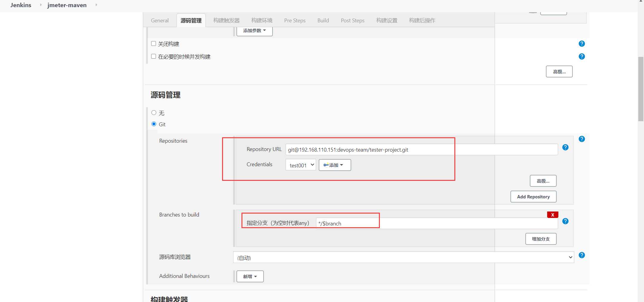
Task: Enable the 关闭构建 checkbox
Action: [x=154, y=43]
